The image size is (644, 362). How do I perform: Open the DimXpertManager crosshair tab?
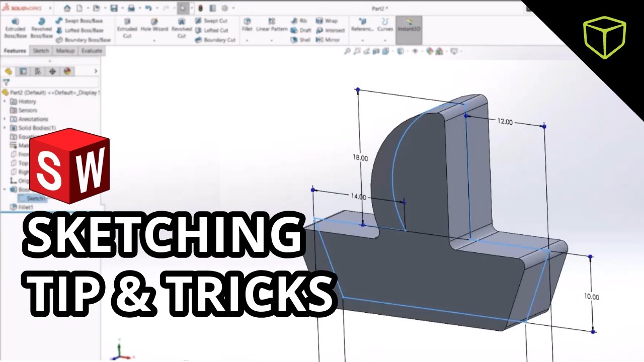(x=52, y=71)
